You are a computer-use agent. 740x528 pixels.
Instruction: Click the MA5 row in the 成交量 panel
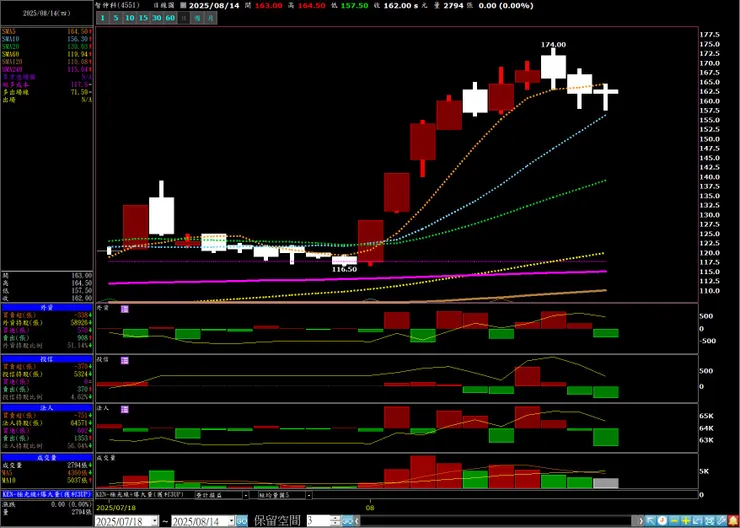click(x=47, y=473)
